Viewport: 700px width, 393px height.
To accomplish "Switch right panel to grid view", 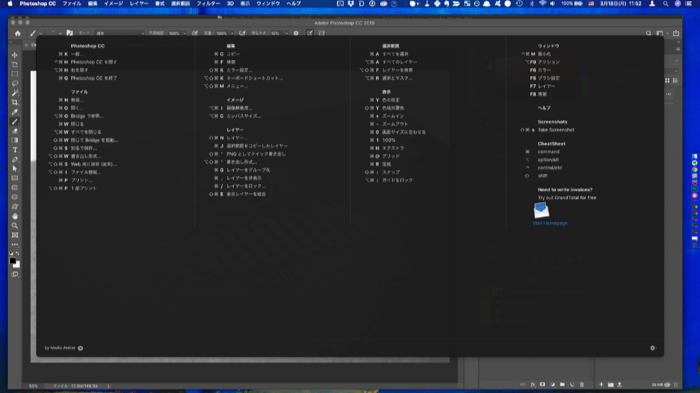I will point(667,80).
